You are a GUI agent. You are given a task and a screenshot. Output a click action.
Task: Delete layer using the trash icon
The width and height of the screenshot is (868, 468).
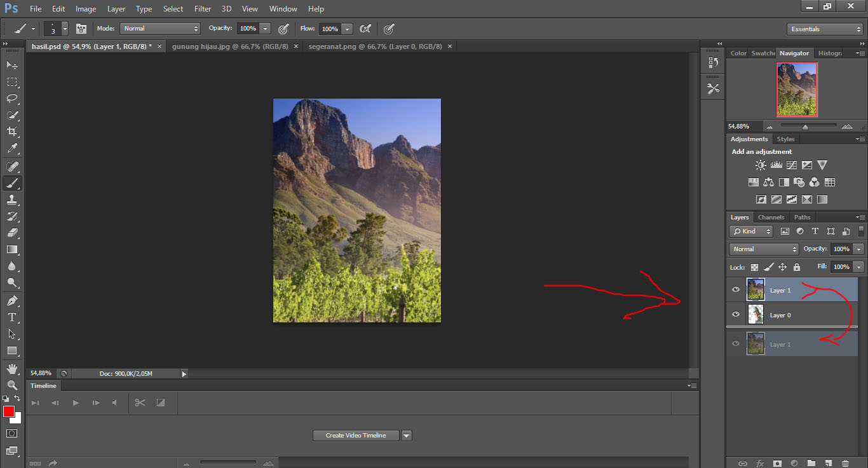[845, 464]
